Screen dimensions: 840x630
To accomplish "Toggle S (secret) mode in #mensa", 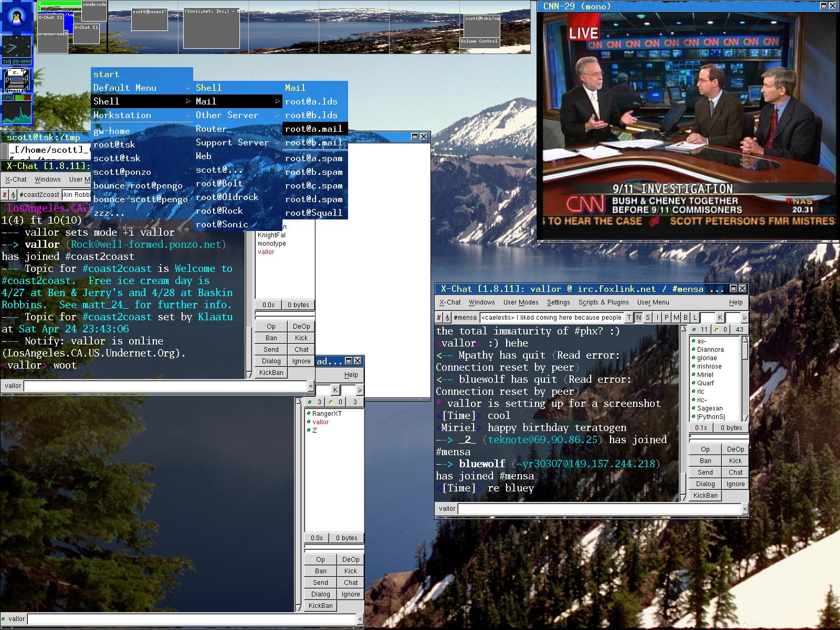I will (x=648, y=318).
